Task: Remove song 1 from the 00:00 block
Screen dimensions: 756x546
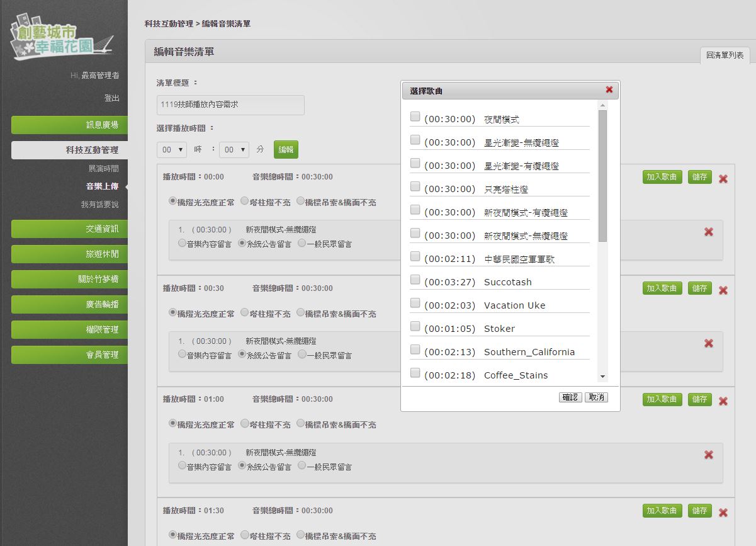Action: 709,232
